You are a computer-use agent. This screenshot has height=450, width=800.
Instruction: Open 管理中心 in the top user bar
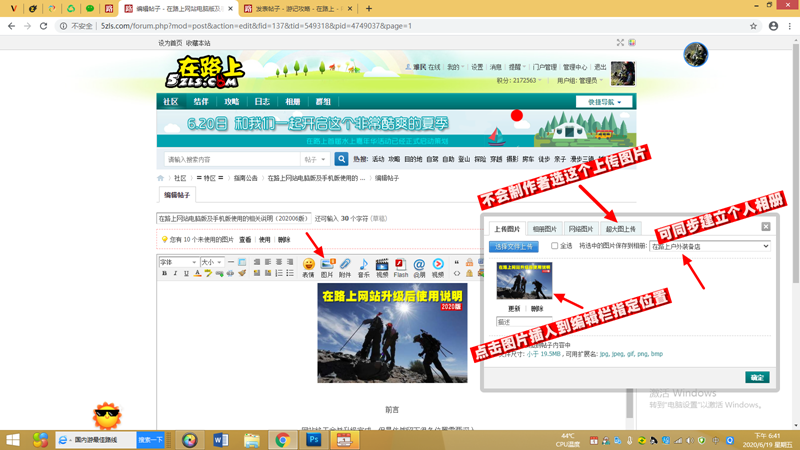pyautogui.click(x=575, y=67)
